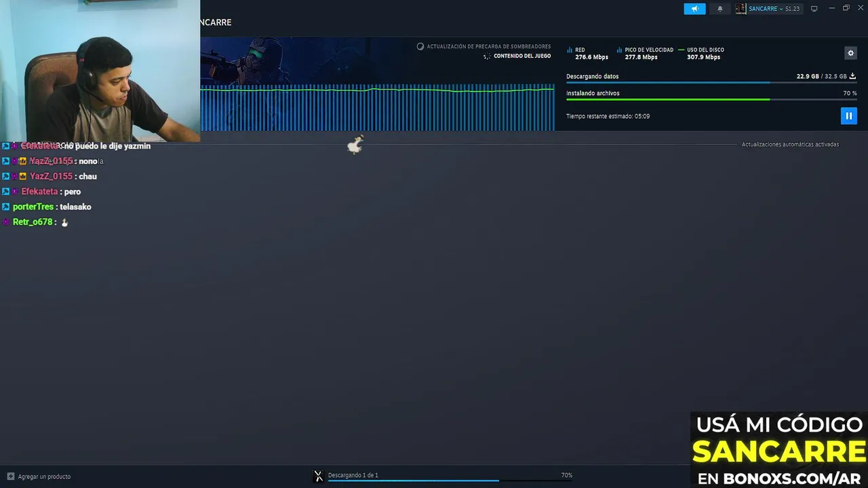Pause the current download
Screen dimensions: 868x488
pos(848,116)
